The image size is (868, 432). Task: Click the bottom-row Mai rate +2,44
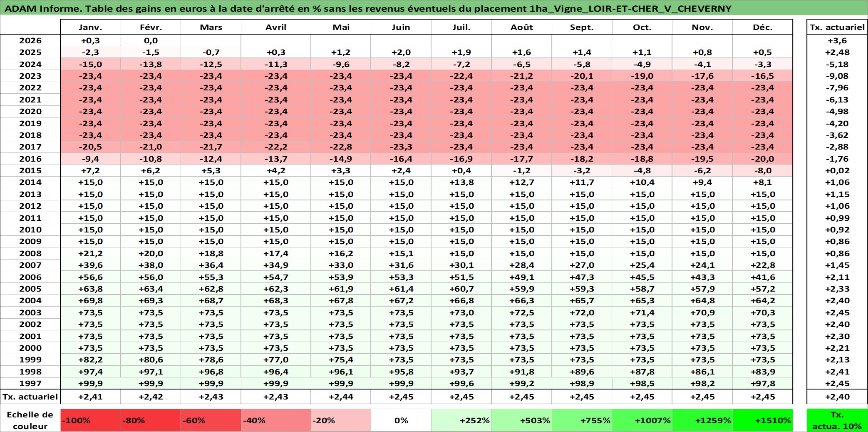click(x=341, y=397)
